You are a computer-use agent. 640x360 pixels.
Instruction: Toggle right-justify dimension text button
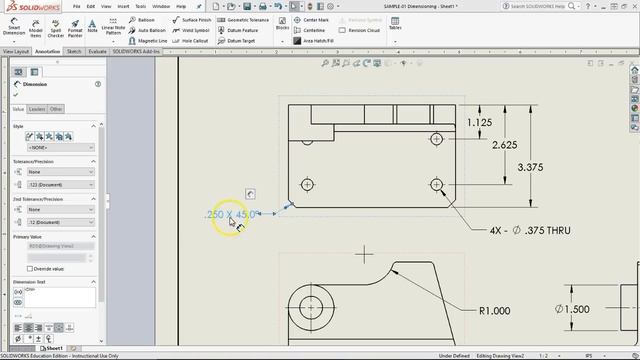[38, 327]
